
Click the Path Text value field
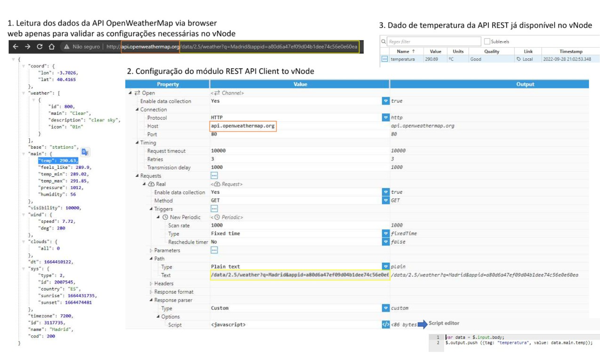click(300, 275)
